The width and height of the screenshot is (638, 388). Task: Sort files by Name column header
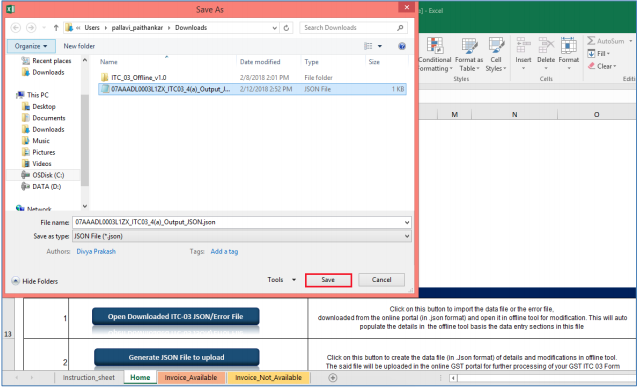(x=109, y=62)
